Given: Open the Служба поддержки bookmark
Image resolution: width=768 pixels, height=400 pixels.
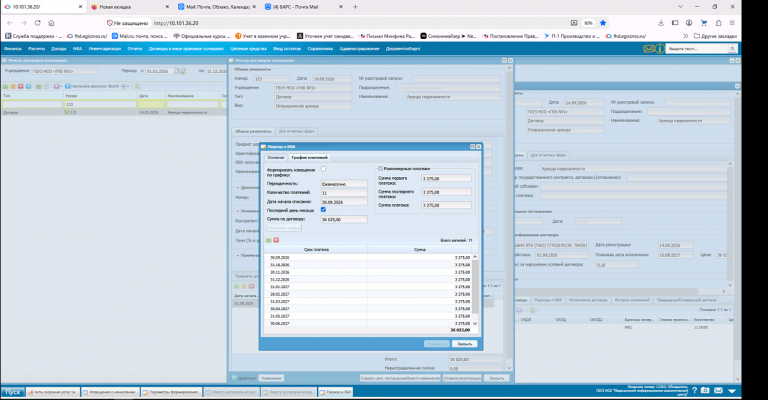Looking at the screenshot, I should click(33, 36).
